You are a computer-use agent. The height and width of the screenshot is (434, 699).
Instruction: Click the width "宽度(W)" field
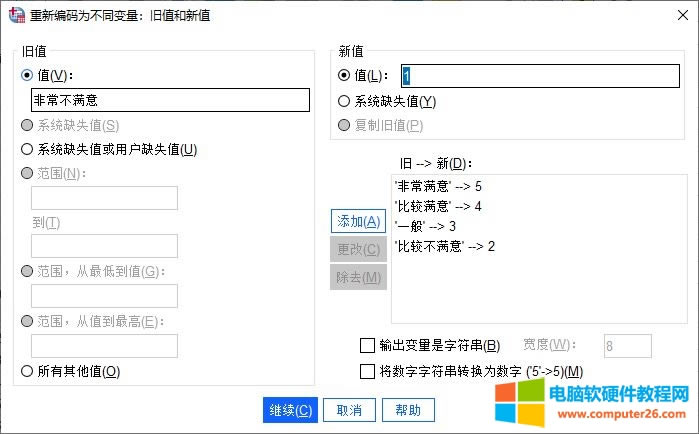pos(628,346)
